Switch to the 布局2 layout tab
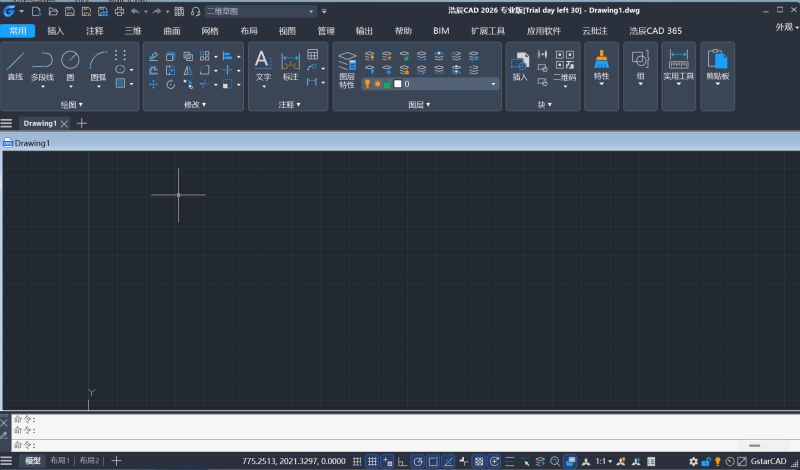Viewport: 800px width, 470px height. click(x=89, y=461)
